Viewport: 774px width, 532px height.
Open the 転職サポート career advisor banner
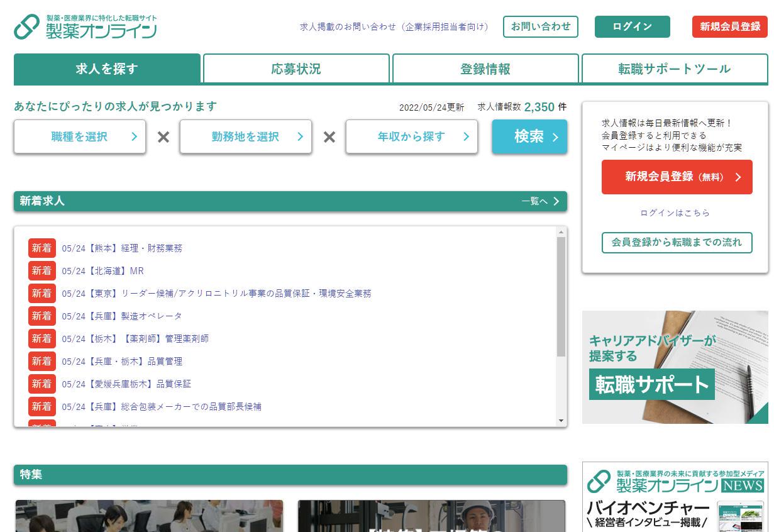coord(675,367)
